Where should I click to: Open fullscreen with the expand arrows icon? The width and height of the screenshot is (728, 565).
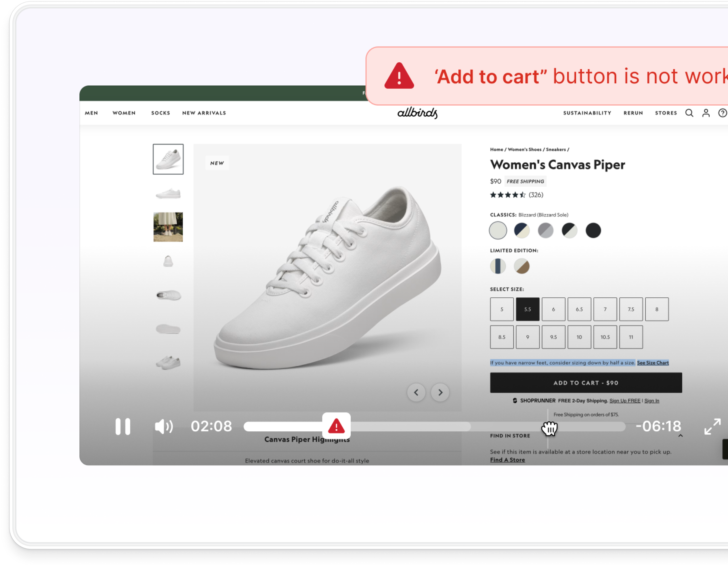(x=713, y=426)
